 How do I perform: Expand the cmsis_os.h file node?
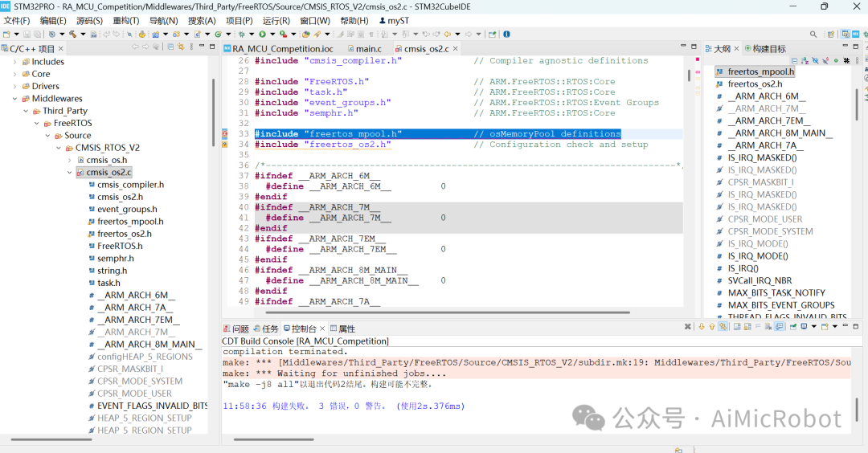(70, 160)
